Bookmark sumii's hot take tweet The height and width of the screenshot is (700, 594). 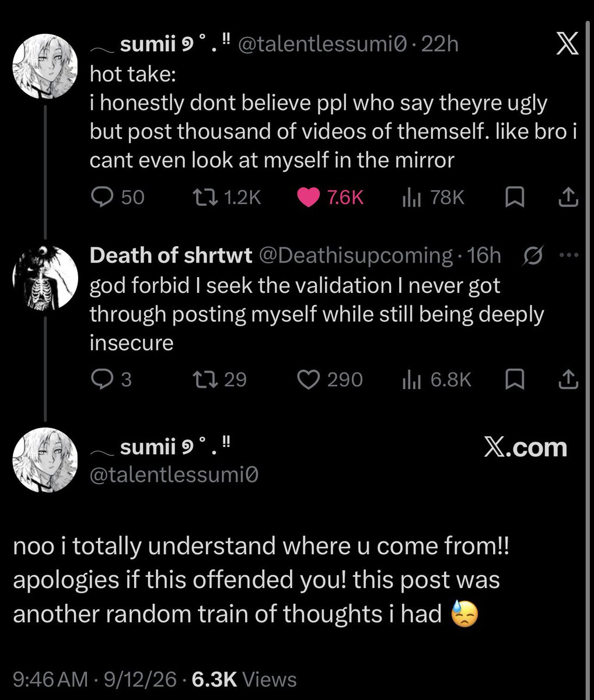515,198
